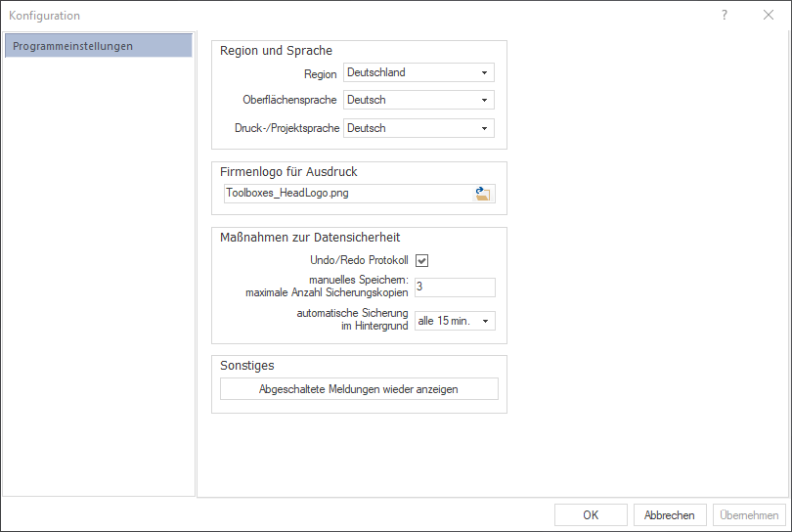Click 'Abgeschaltete Meldungen wieder anzeigen' button
The width and height of the screenshot is (792, 532).
point(359,389)
